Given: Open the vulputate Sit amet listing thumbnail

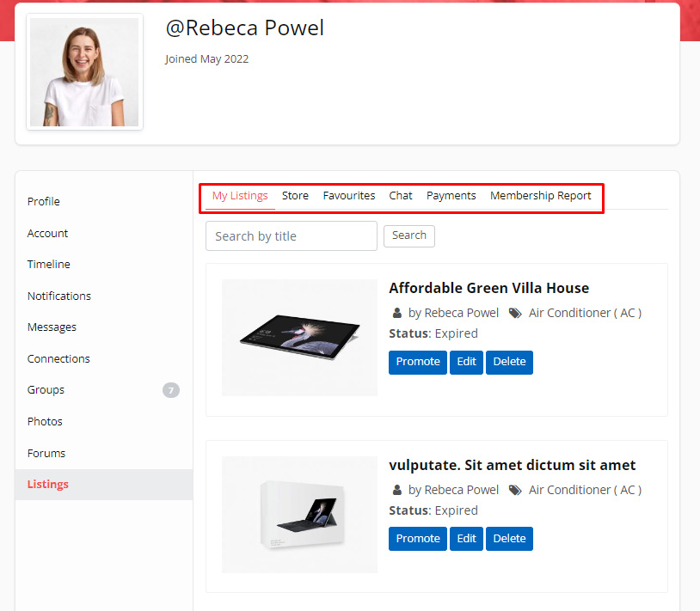Looking at the screenshot, I should tap(299, 515).
